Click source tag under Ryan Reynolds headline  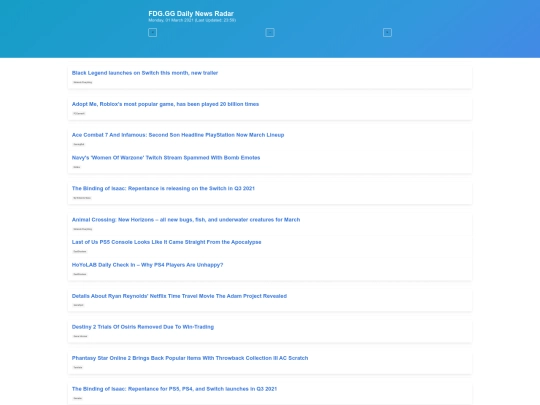[79, 305]
